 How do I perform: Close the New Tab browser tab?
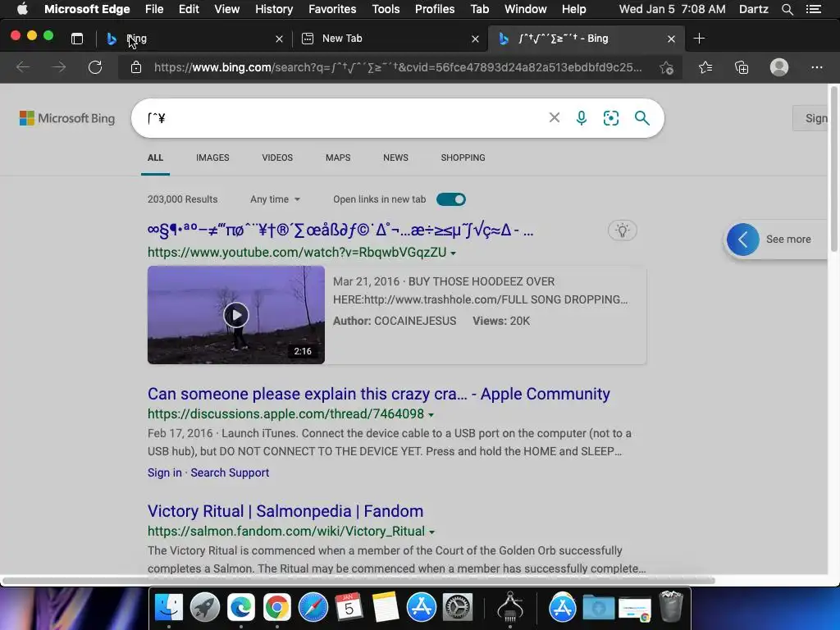pyautogui.click(x=475, y=39)
